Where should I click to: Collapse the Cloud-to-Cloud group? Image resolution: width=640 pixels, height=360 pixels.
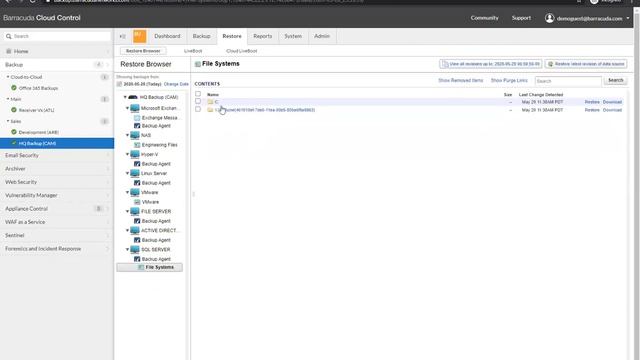tap(8, 77)
